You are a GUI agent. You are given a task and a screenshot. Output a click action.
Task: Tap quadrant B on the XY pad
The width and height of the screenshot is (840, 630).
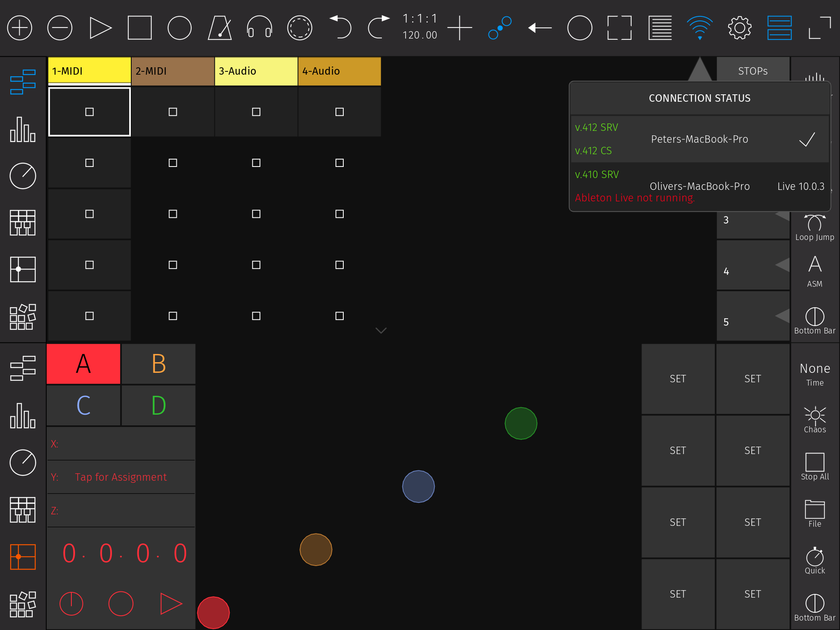pyautogui.click(x=158, y=363)
